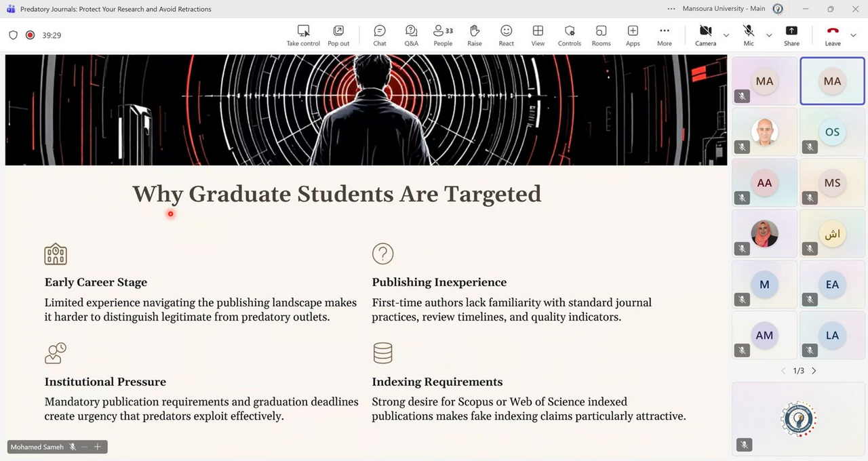868x461 pixels.
Task: Open meeting Controls
Action: coord(570,35)
